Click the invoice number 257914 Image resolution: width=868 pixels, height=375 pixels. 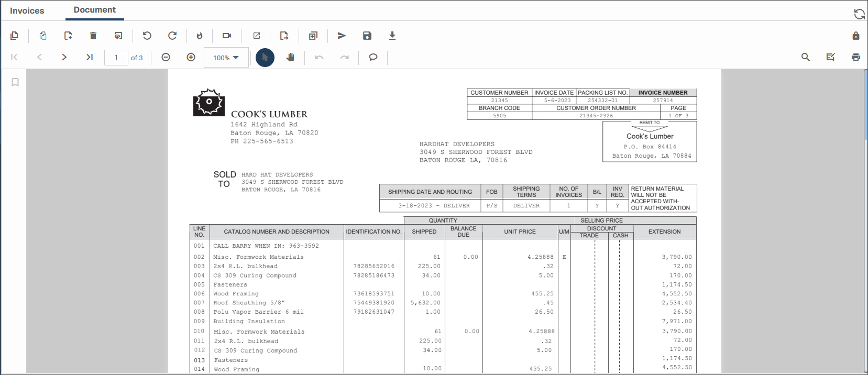coord(663,101)
